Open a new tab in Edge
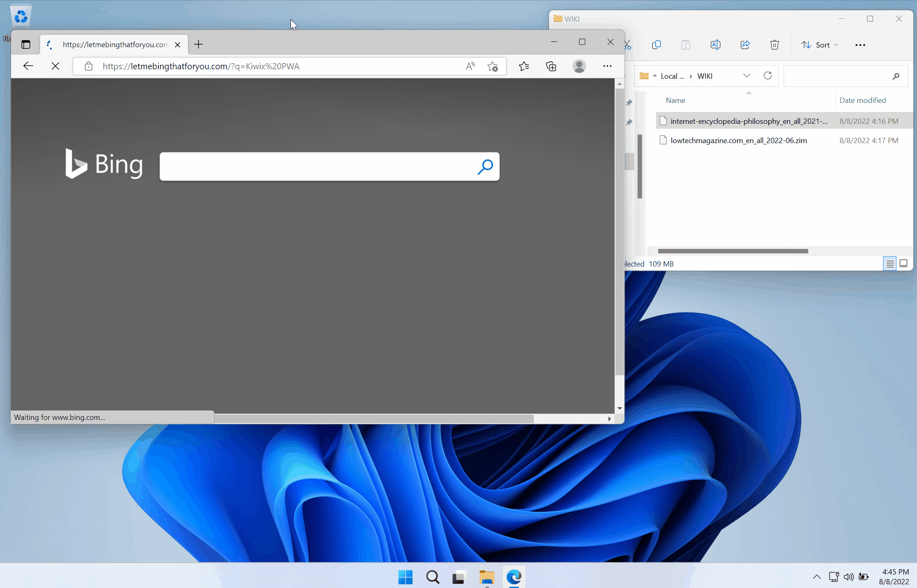Screen dimensions: 917x588 (199, 44)
